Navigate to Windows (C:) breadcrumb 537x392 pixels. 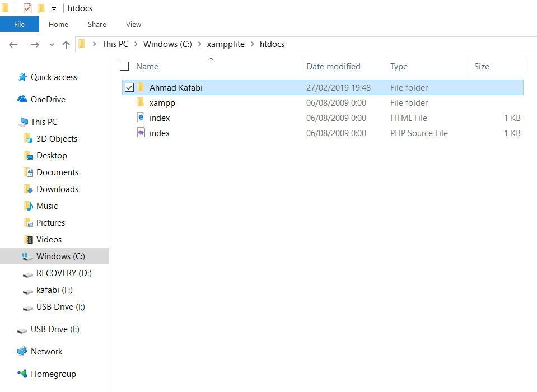pyautogui.click(x=167, y=44)
